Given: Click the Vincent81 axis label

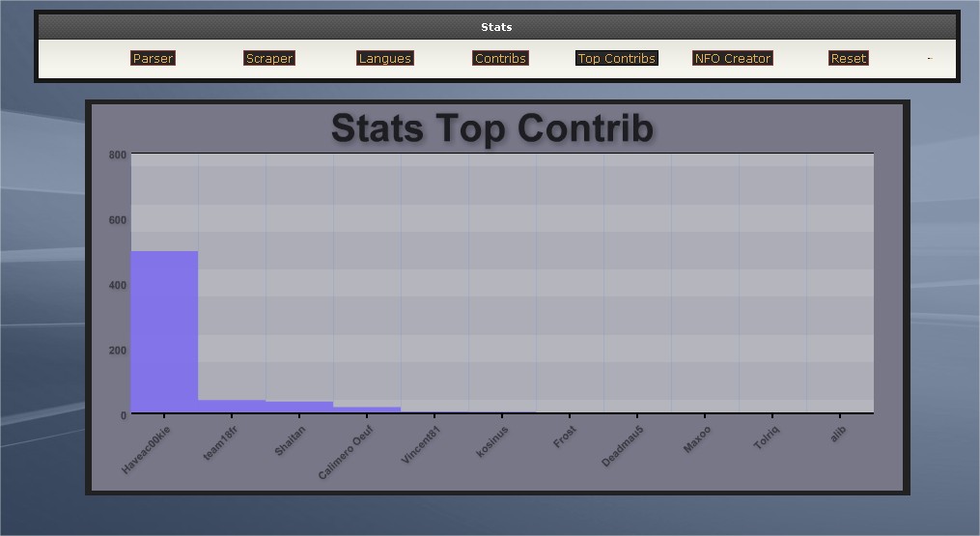Looking at the screenshot, I should tap(421, 445).
